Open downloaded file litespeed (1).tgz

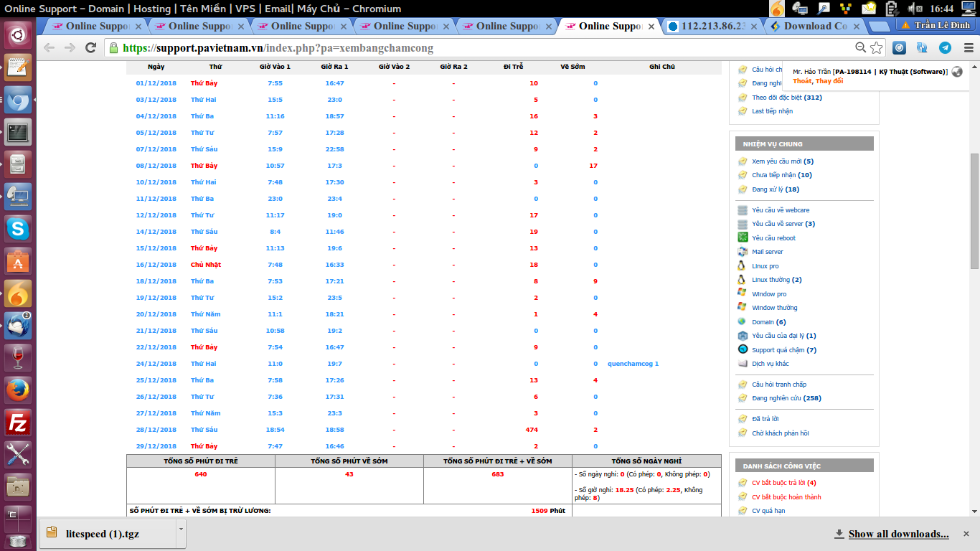[x=108, y=533]
